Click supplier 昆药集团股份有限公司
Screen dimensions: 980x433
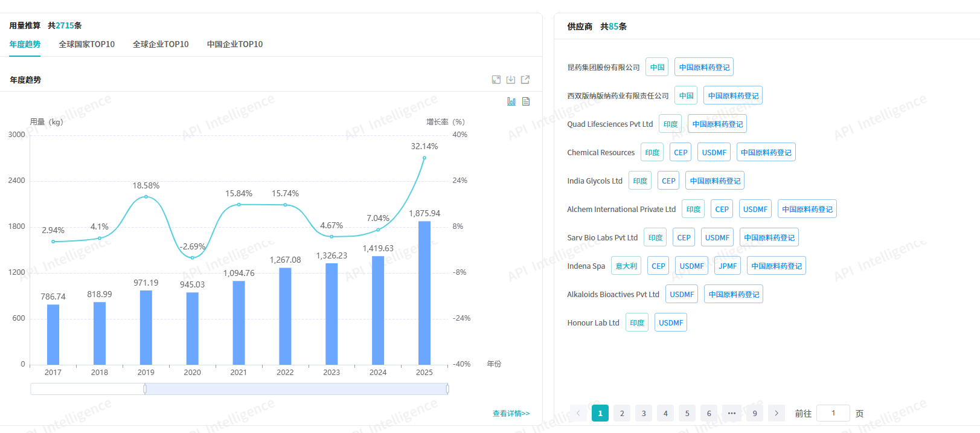[603, 68]
